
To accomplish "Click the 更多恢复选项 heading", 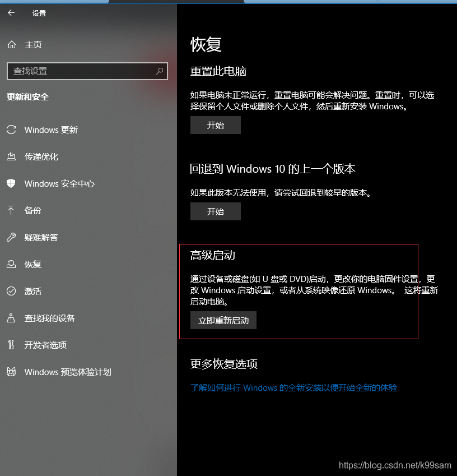I will [224, 364].
